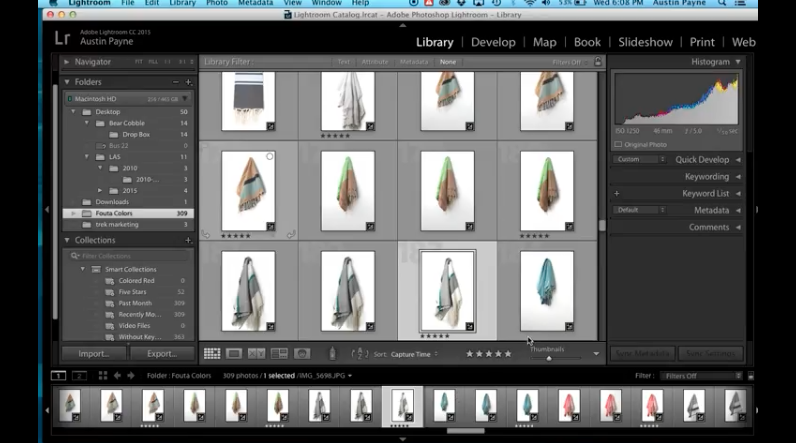Open the Metadata menu in menu bar
This screenshot has width=796, height=443.
(x=255, y=3)
